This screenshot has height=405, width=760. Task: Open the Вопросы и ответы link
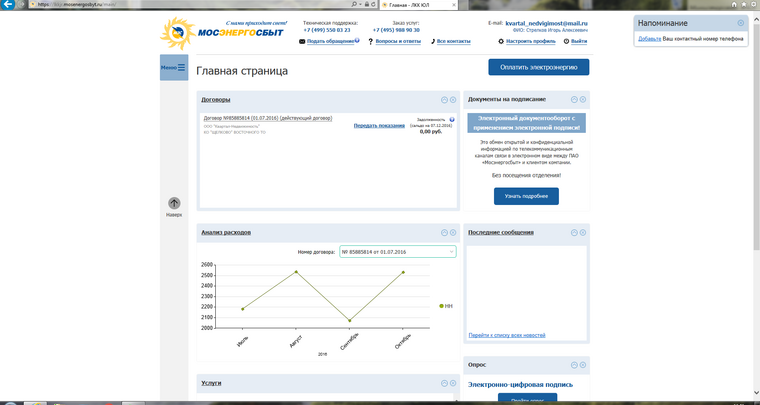pyautogui.click(x=398, y=42)
